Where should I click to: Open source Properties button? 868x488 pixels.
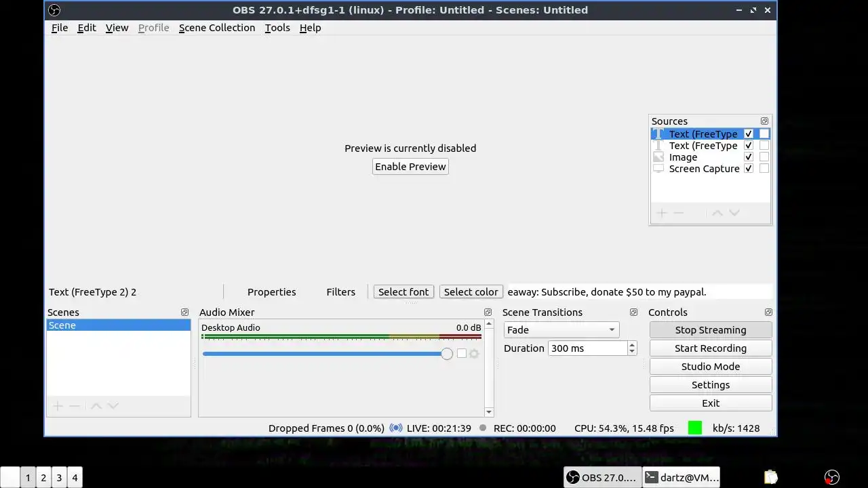[x=271, y=292]
